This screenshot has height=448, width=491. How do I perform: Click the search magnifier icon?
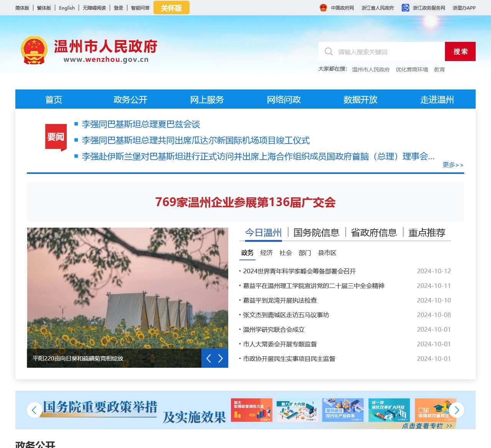[x=329, y=51]
